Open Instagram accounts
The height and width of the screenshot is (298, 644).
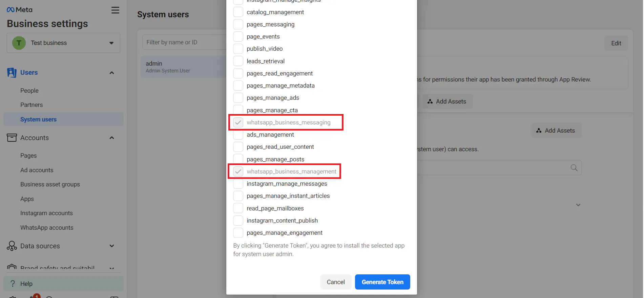(46, 213)
